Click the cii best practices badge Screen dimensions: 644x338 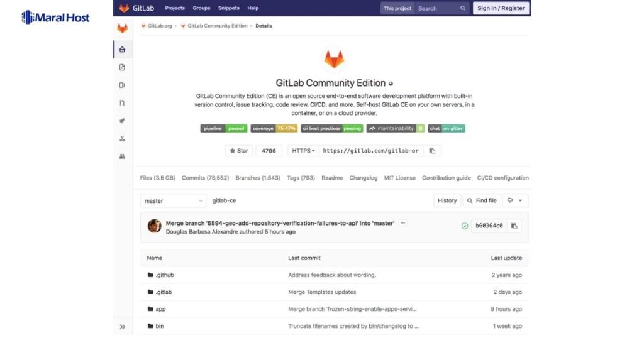pos(332,128)
